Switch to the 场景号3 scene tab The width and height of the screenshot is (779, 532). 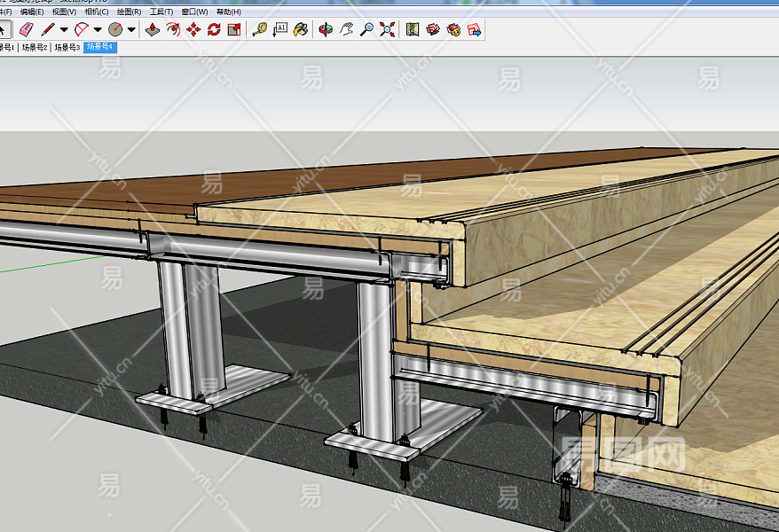(67, 48)
